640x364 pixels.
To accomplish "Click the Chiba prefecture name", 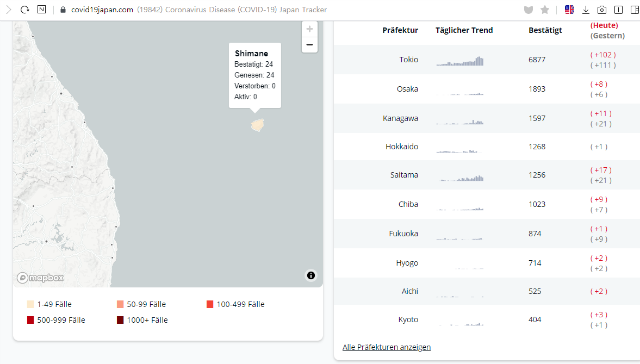I will pyautogui.click(x=408, y=204).
